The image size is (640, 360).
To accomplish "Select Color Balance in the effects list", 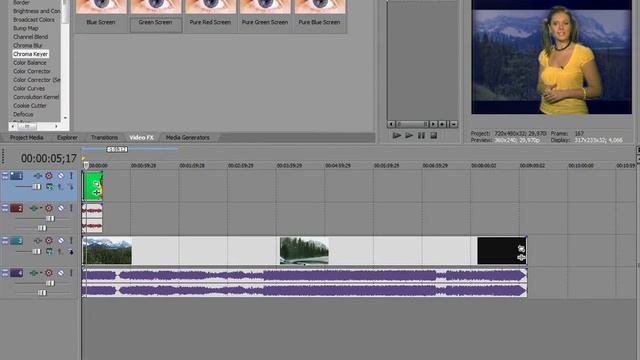I will 30,62.
